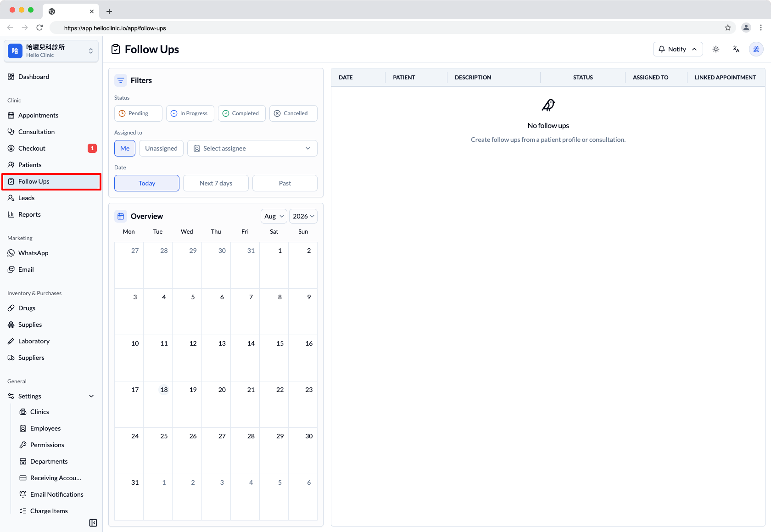Viewport: 771px width, 532px height.
Task: Close the current browser tab
Action: pos(92,11)
